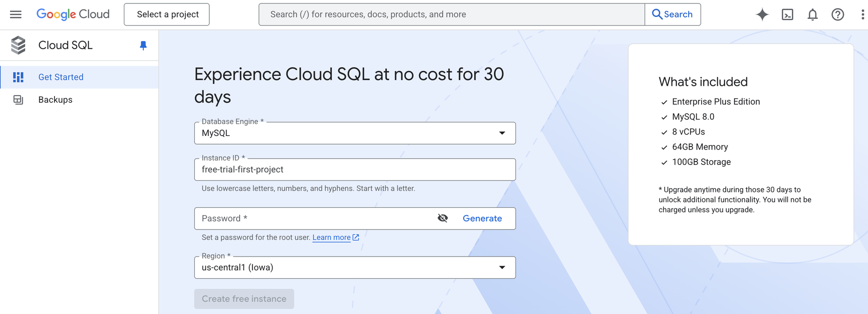Open the help question mark menu
The width and height of the screenshot is (868, 314).
[x=838, y=14]
